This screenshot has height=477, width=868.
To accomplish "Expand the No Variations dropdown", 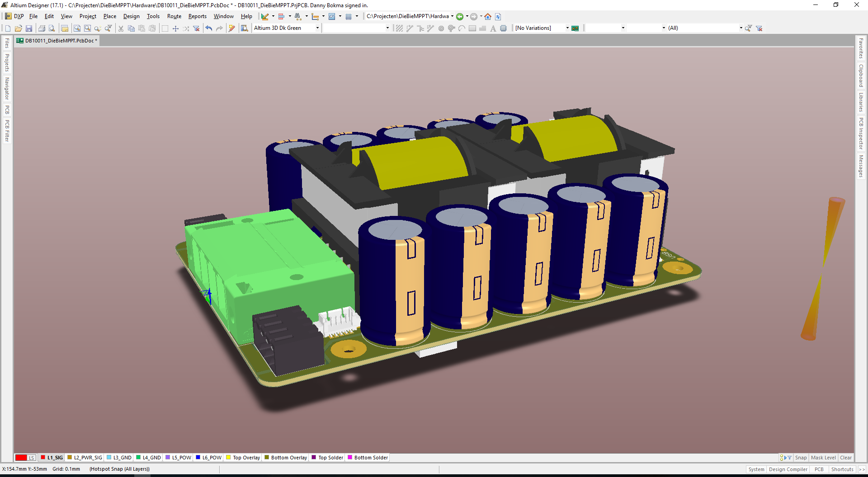I will pyautogui.click(x=567, y=28).
